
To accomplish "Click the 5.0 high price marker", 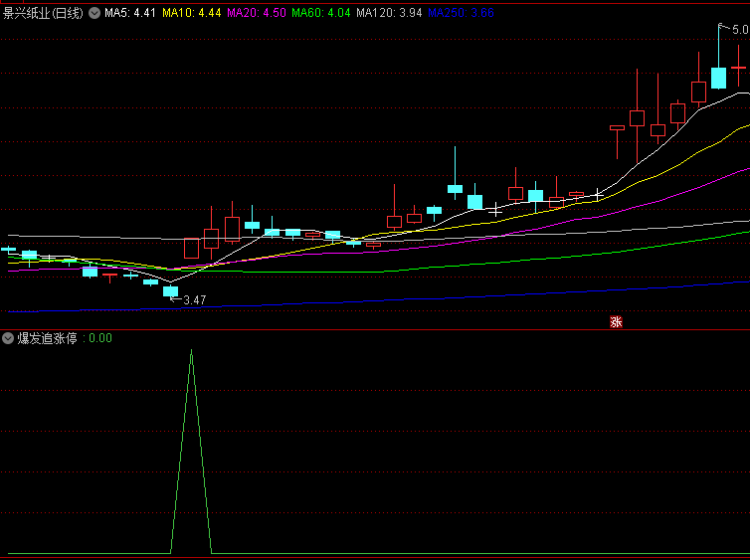I will pyautogui.click(x=740, y=31).
